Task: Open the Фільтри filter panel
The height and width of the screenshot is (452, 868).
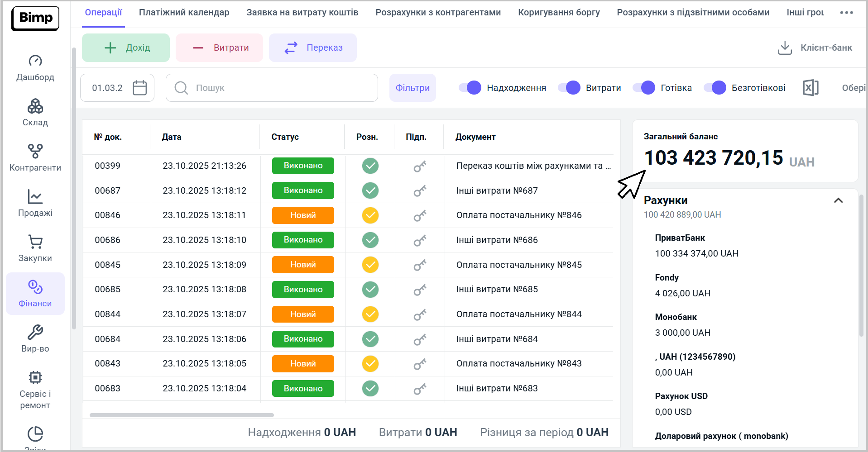Action: (x=412, y=88)
